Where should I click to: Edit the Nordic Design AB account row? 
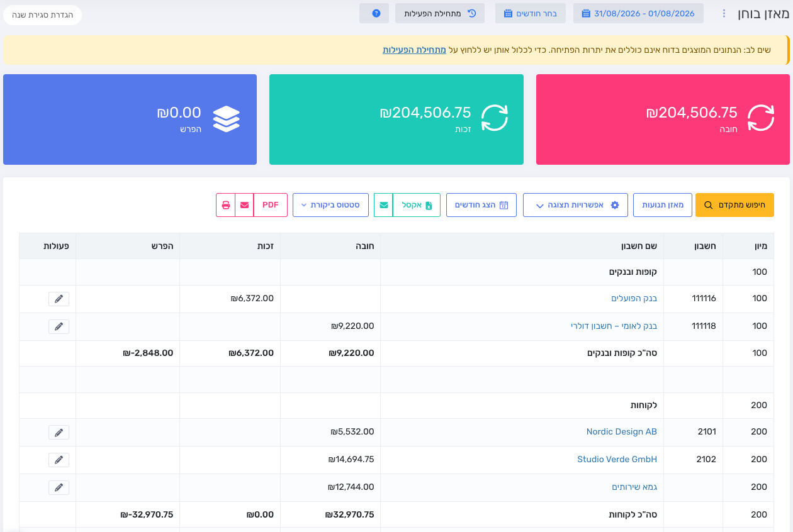point(59,432)
